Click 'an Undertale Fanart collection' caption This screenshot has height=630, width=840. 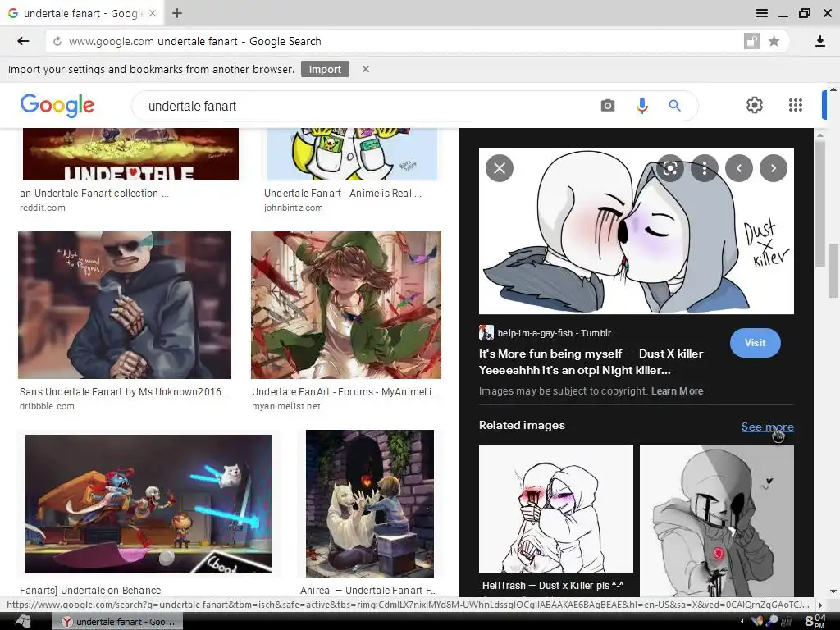click(x=94, y=194)
